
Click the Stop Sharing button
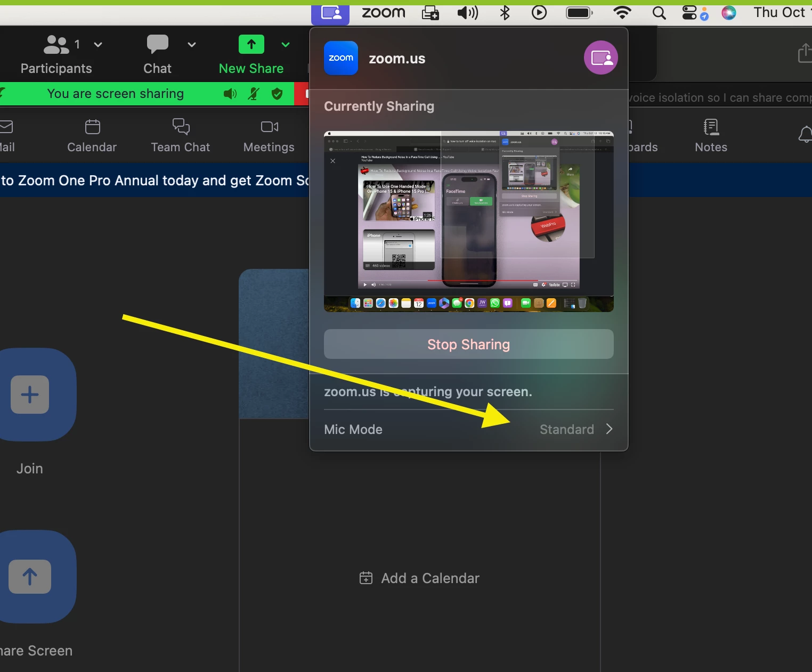468,344
